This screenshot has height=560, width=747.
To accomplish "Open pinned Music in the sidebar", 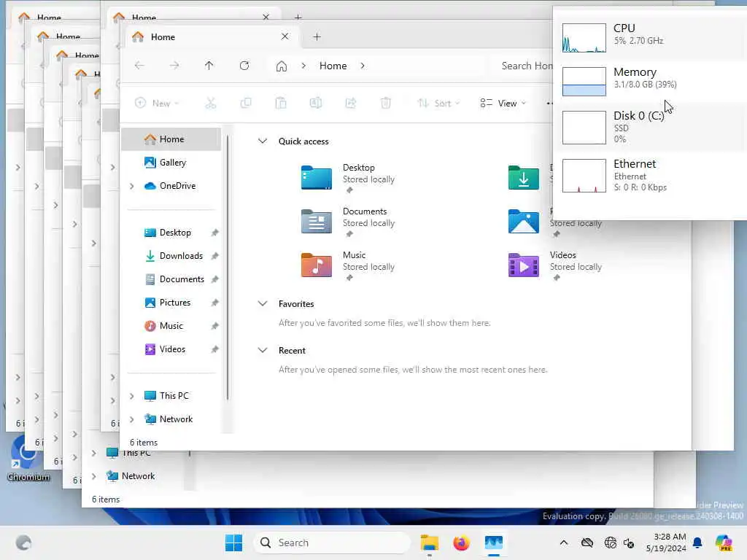I will point(171,326).
